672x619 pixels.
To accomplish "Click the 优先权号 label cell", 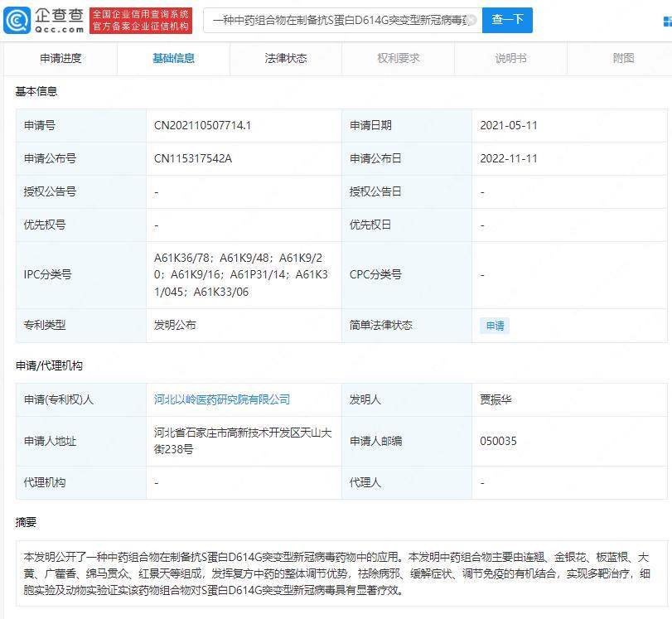I will 81,225.
